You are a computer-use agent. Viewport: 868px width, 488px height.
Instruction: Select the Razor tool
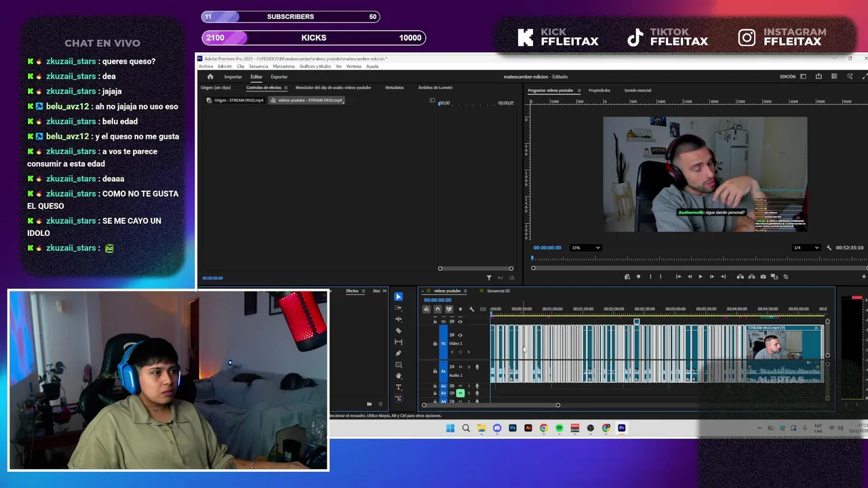[399, 331]
